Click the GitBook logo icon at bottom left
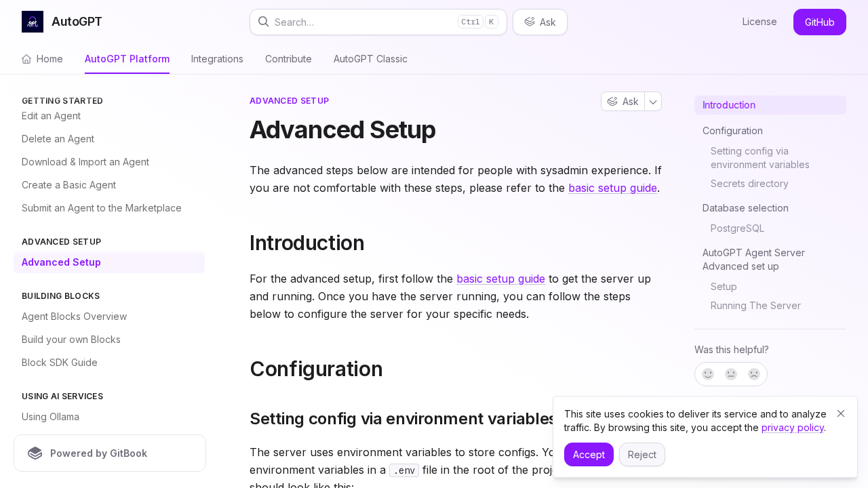 click(x=35, y=453)
